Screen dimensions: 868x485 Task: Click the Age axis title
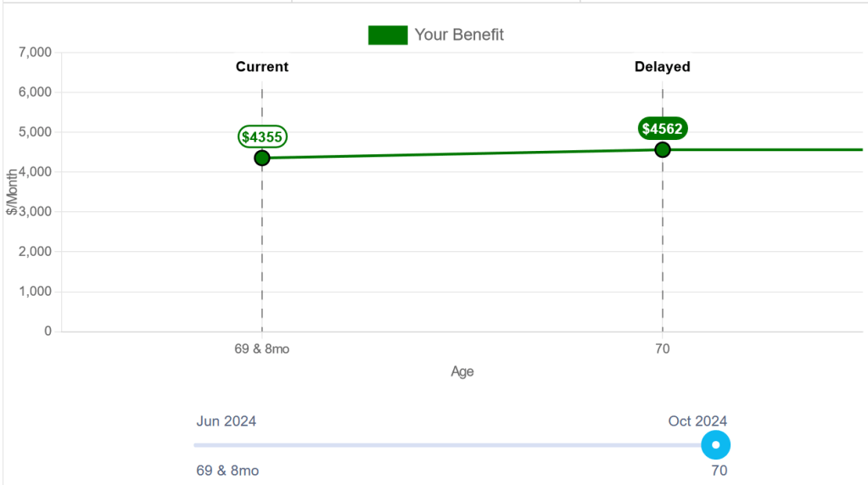[462, 371]
